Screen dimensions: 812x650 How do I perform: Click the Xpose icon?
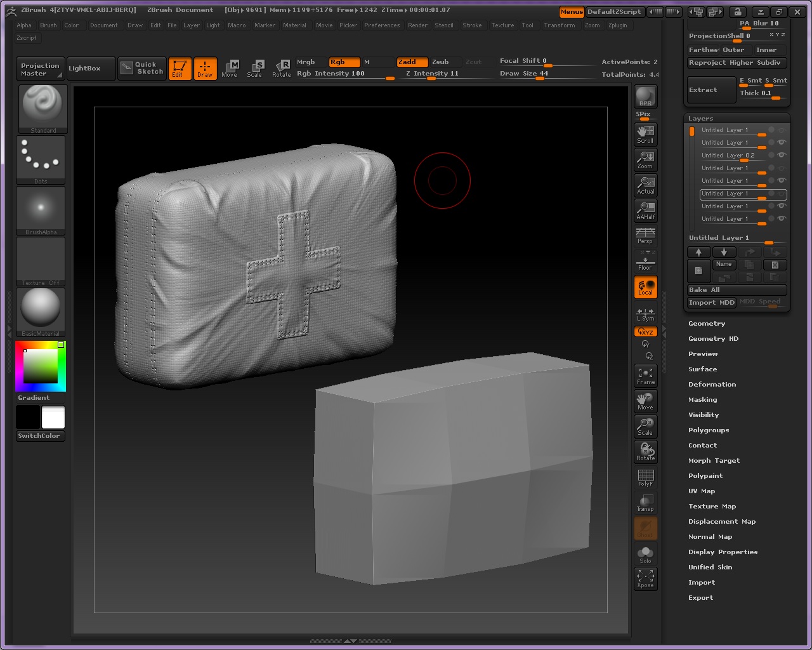click(645, 578)
